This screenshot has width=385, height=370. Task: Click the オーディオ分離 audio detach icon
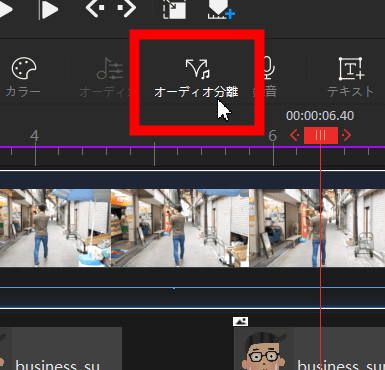[198, 69]
